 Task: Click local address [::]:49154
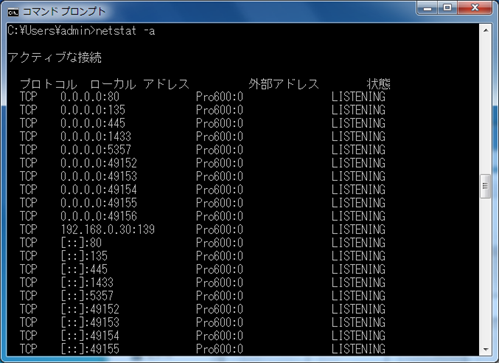[90, 336]
